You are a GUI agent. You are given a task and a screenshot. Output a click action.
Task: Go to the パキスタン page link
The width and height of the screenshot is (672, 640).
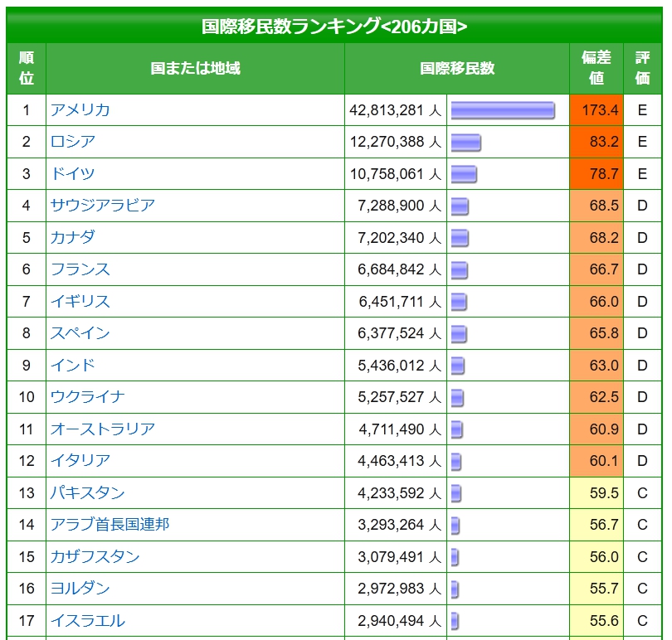click(87, 493)
